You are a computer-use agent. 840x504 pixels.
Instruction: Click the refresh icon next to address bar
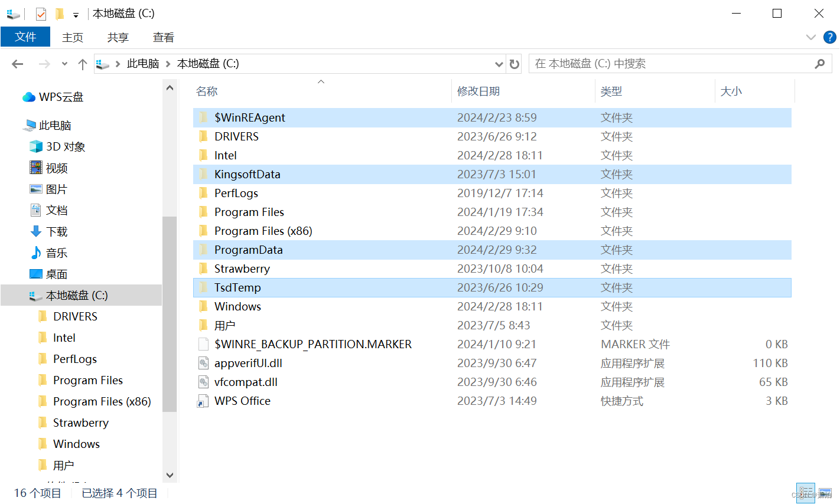pos(514,64)
